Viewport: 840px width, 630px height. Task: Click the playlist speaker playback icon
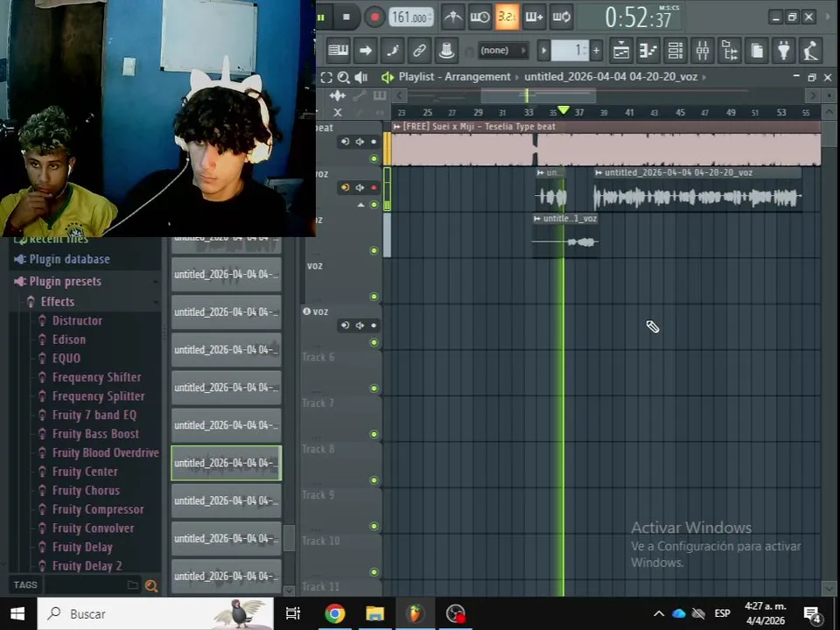[x=361, y=78]
